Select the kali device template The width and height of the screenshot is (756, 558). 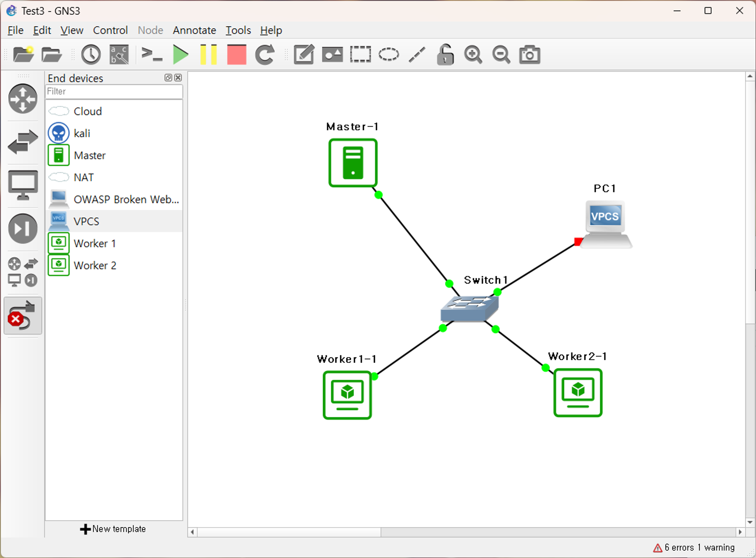click(x=114, y=133)
